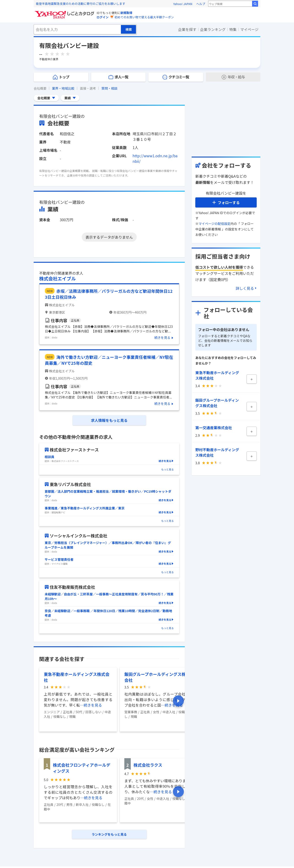Open 株式会社ラクス ranking link

148,765
